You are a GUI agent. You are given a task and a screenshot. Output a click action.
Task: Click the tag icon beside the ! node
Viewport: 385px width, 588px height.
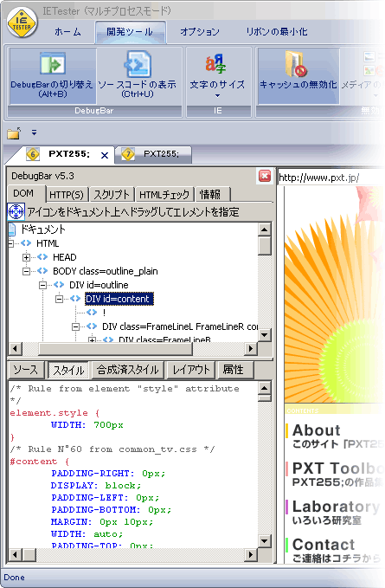92,313
